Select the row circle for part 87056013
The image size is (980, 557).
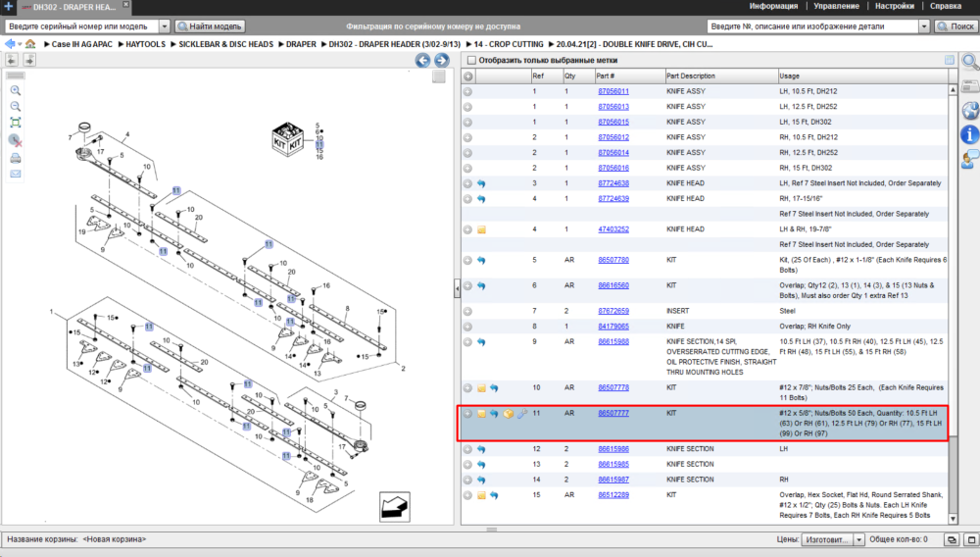(467, 107)
